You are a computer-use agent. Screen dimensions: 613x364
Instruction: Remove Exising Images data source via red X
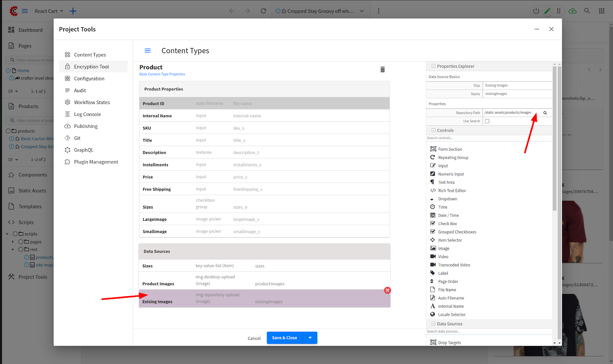point(387,291)
